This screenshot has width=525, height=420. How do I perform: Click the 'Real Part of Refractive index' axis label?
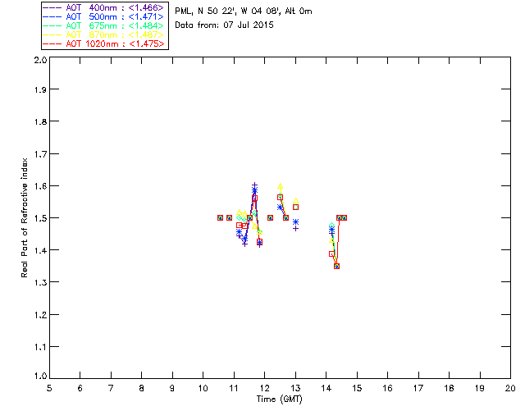click(x=24, y=218)
